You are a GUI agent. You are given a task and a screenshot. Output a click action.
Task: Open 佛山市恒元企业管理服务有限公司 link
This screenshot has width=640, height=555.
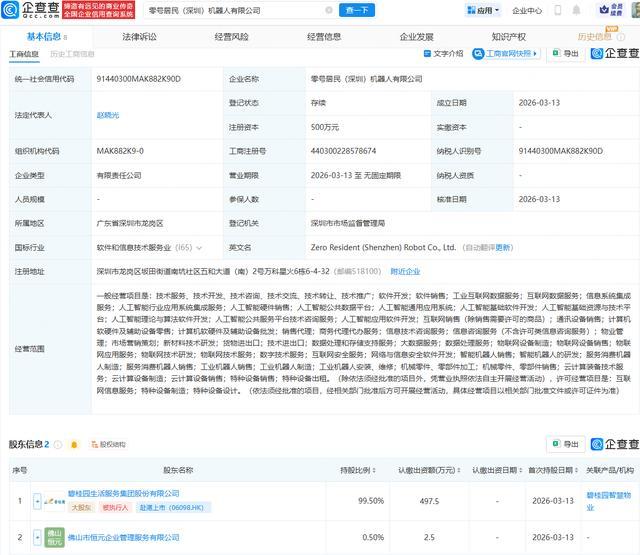(x=124, y=537)
